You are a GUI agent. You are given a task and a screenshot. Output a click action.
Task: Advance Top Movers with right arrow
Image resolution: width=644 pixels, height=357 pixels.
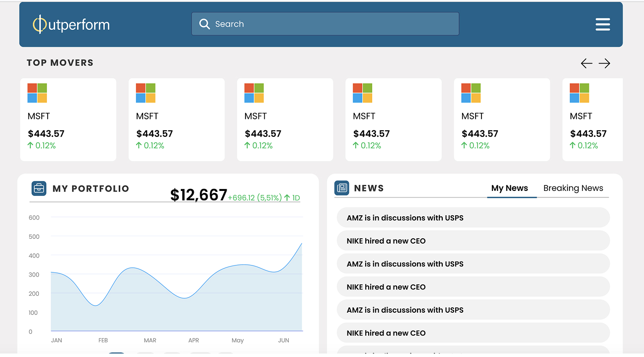pos(604,63)
